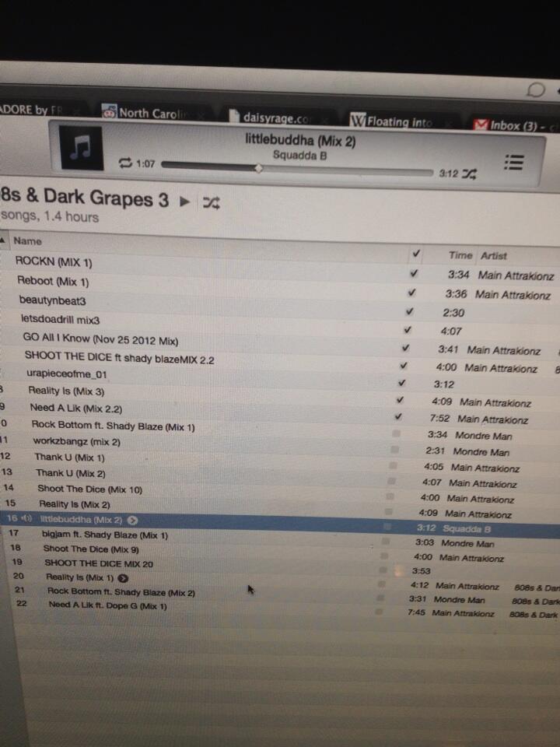
Task: Click the 7:52 time cell
Action: [x=439, y=419]
